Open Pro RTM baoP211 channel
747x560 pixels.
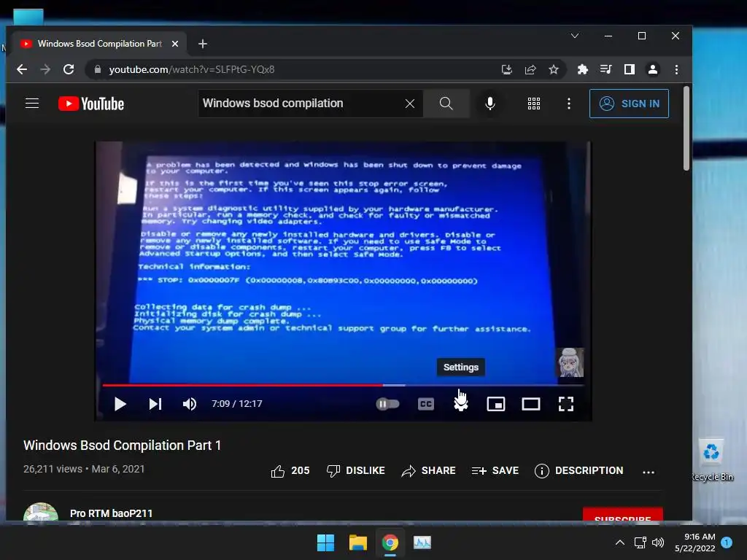tap(111, 513)
